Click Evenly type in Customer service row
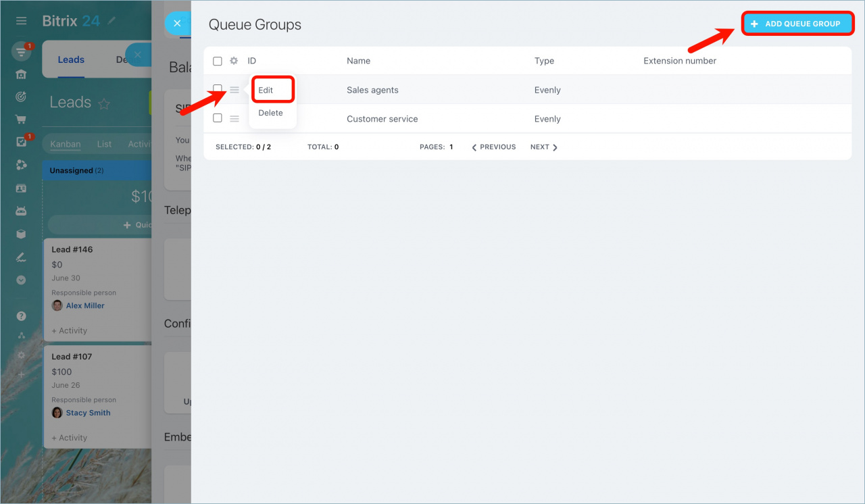This screenshot has width=865, height=504. 547,119
